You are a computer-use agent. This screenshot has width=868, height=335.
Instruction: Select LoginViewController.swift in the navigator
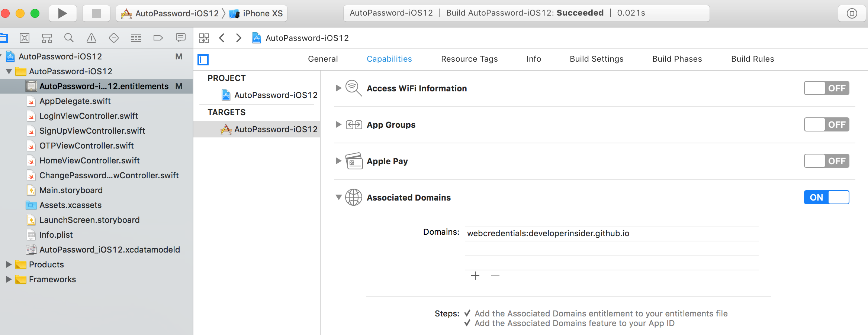pos(89,116)
